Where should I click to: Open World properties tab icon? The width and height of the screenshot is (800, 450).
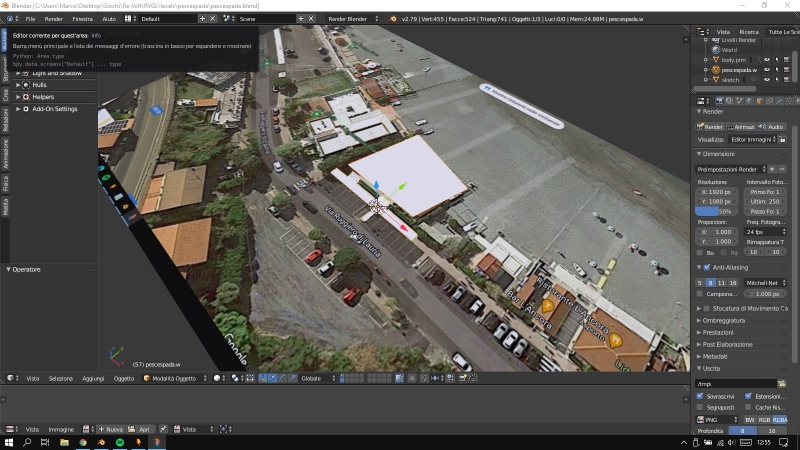[x=749, y=101]
